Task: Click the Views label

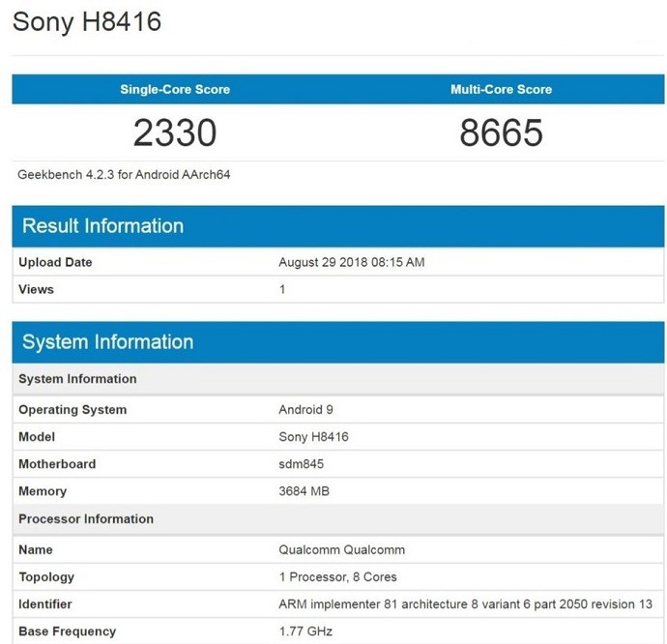Action: [x=36, y=289]
